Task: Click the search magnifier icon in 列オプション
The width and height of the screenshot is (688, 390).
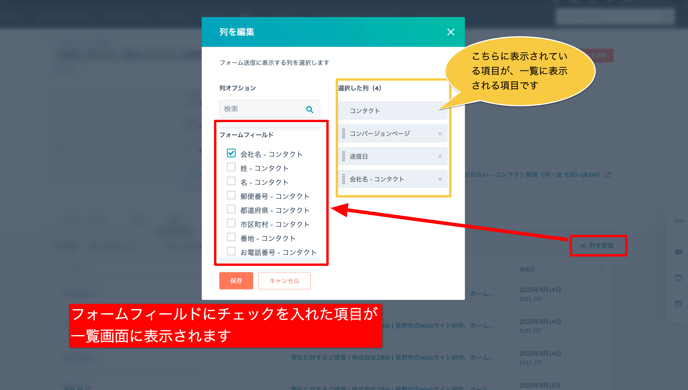Action: click(310, 109)
